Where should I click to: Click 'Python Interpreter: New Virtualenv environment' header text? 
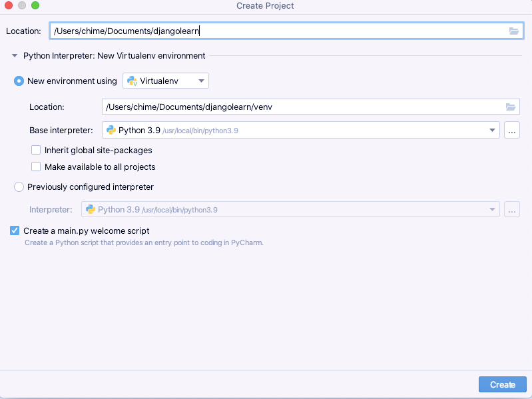[114, 56]
